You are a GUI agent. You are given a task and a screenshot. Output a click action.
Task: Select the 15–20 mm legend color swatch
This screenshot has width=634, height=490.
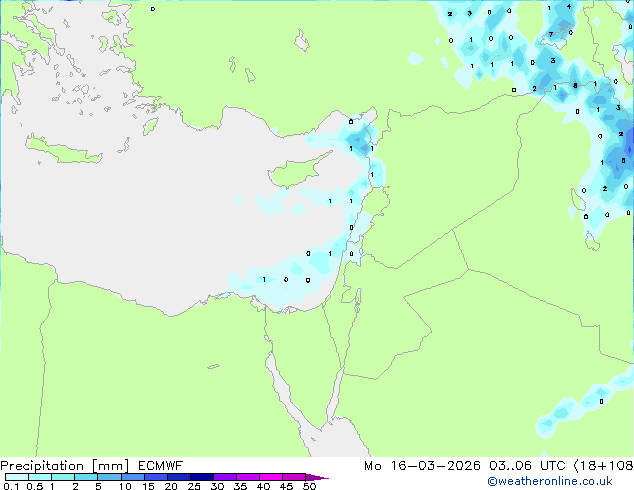(x=156, y=477)
